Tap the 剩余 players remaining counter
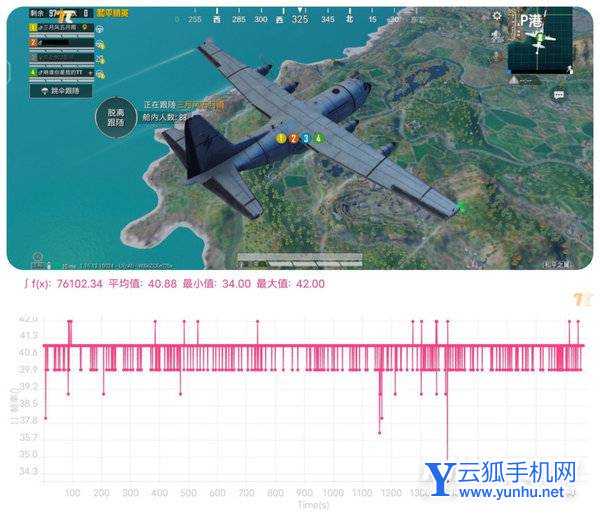This screenshot has height=519, width=600. tap(60, 14)
